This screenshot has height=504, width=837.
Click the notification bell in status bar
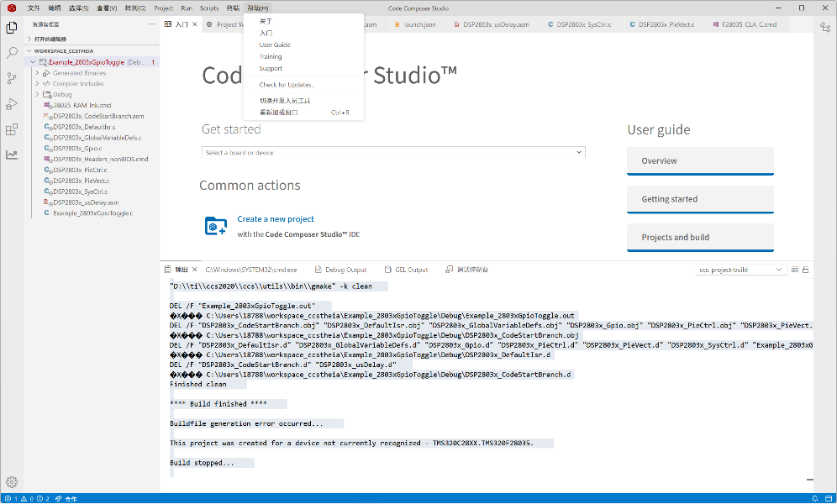tap(814, 499)
